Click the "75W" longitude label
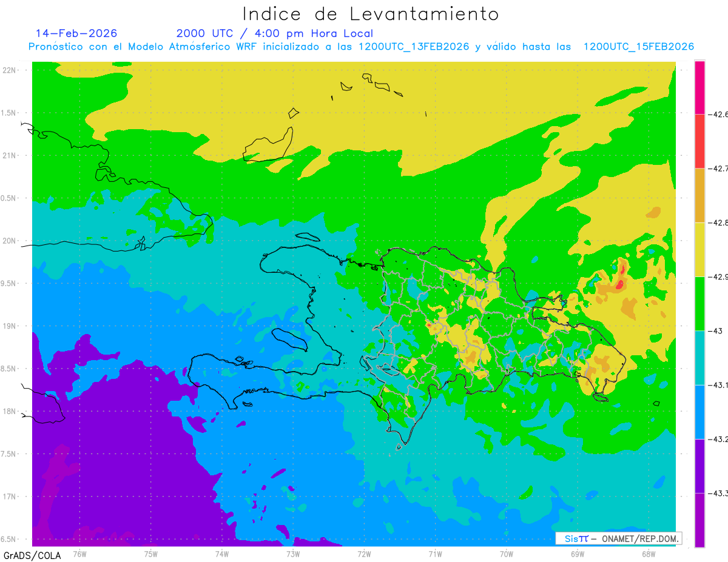The height and width of the screenshot is (562, 728). (x=150, y=554)
